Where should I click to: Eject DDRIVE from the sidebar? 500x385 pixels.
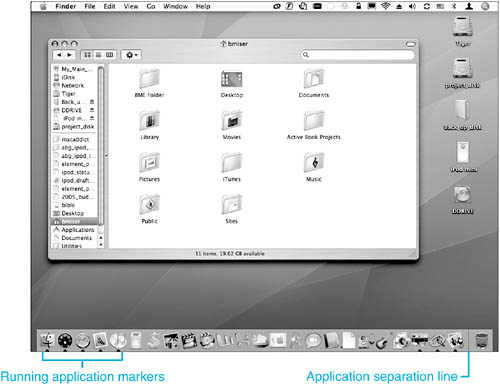[92, 110]
